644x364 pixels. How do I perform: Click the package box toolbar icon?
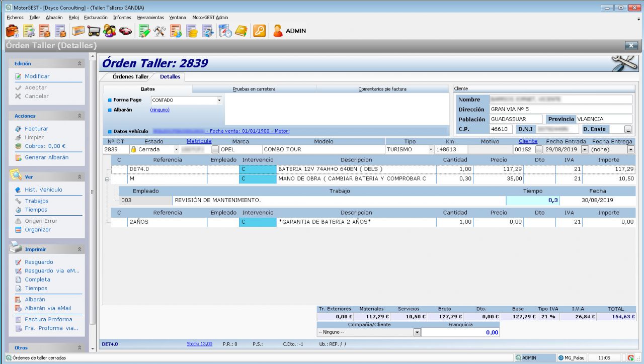point(78,31)
